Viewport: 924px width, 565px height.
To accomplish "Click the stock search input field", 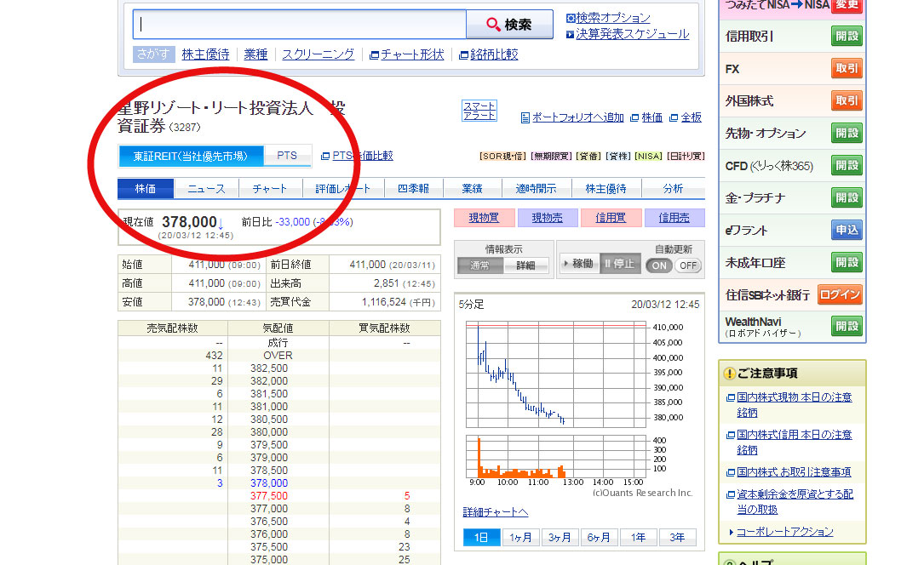I will (x=300, y=24).
